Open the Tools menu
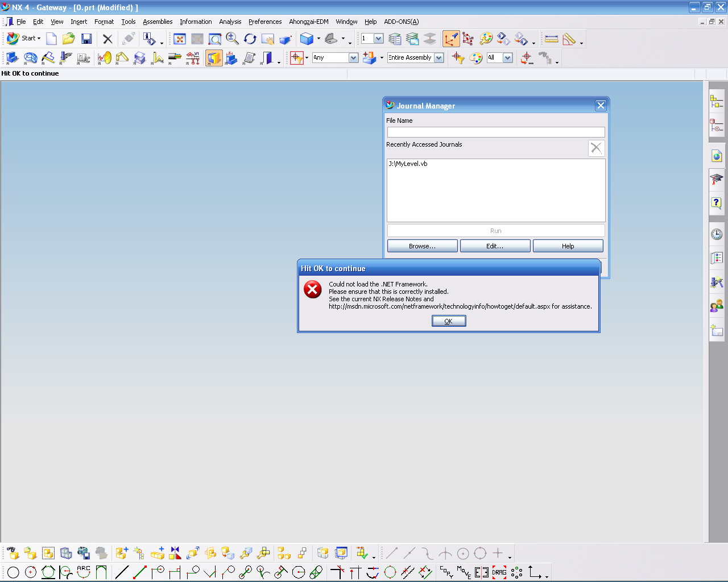The height and width of the screenshot is (582, 728). point(129,22)
